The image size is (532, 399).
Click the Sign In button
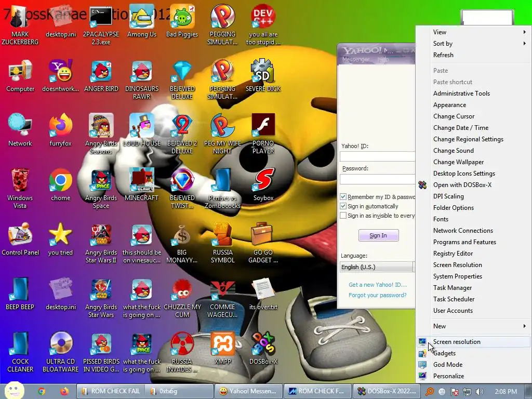378,235
